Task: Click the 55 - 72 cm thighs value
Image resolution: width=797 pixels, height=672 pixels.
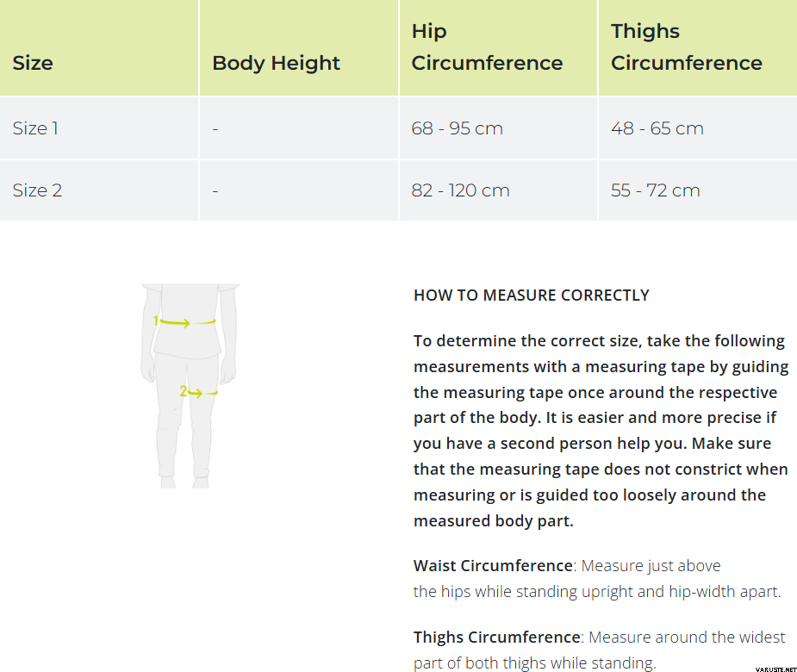Action: [x=655, y=190]
